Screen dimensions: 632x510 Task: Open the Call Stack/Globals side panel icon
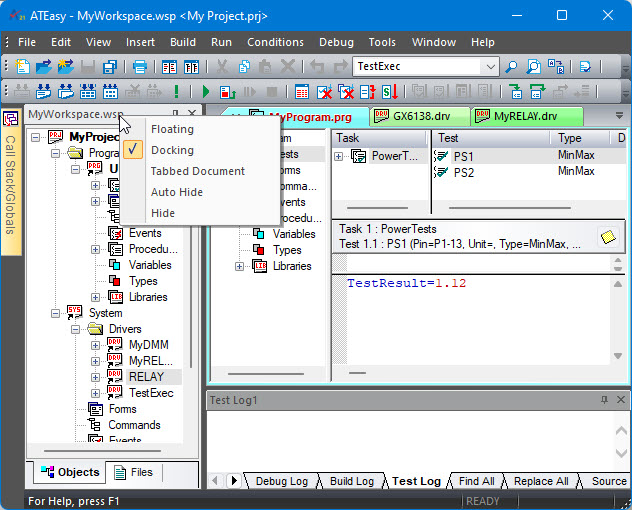pyautogui.click(x=10, y=119)
